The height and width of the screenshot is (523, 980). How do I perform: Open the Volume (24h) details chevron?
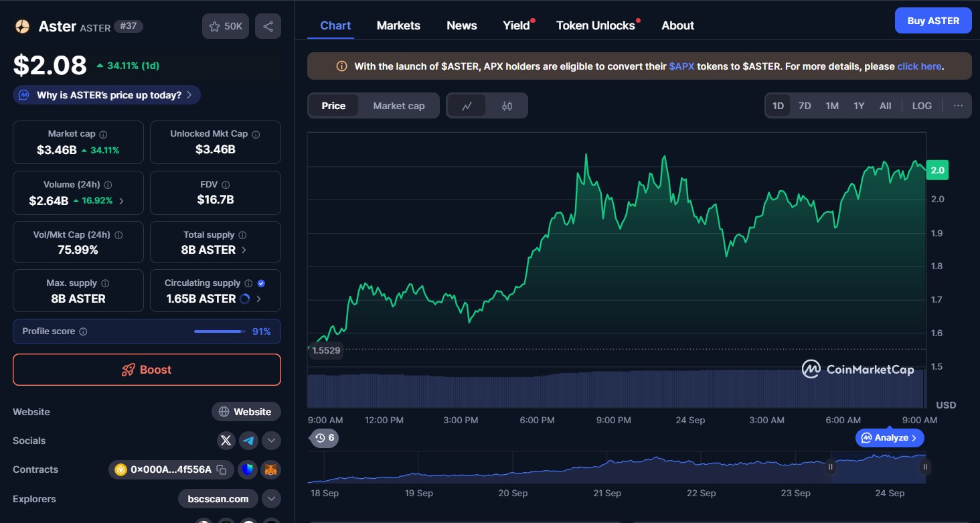click(121, 201)
